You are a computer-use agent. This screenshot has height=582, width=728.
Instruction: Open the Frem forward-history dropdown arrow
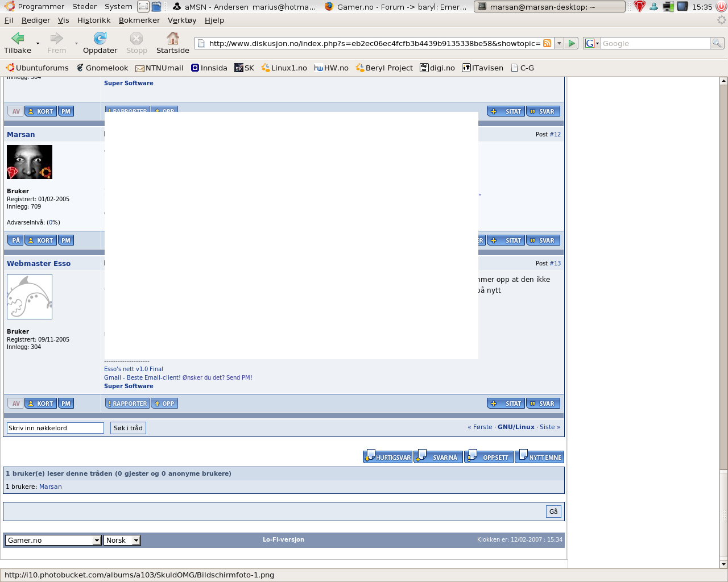tap(76, 43)
